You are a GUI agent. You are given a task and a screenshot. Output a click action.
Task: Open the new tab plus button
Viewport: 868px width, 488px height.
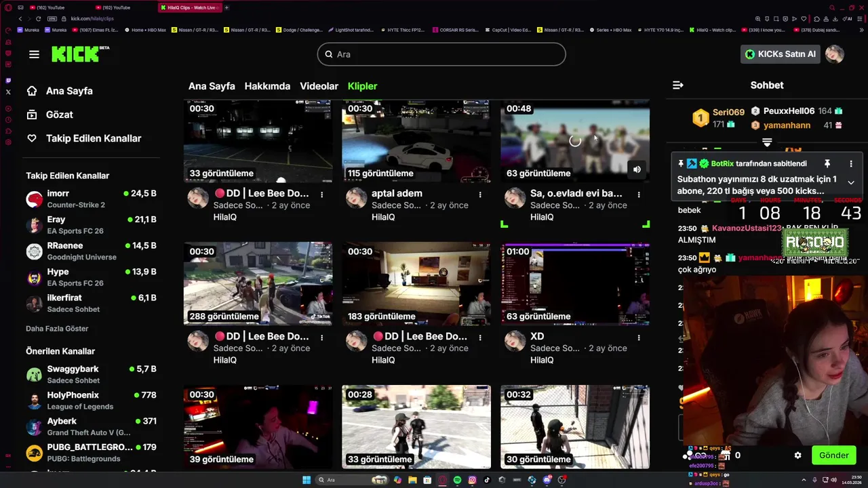(226, 7)
